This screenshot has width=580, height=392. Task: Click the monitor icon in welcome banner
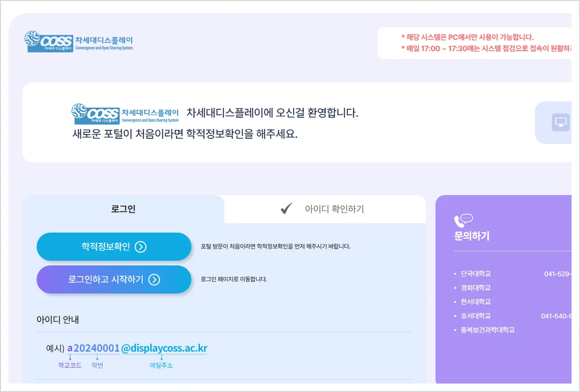[560, 122]
